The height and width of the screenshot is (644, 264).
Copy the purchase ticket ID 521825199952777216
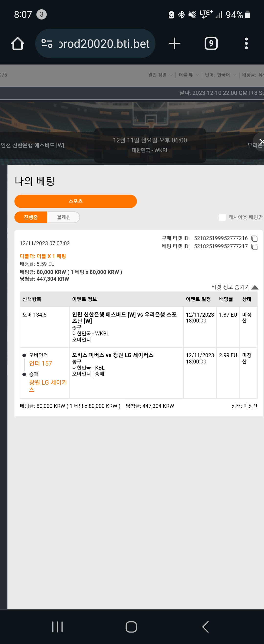(254, 239)
